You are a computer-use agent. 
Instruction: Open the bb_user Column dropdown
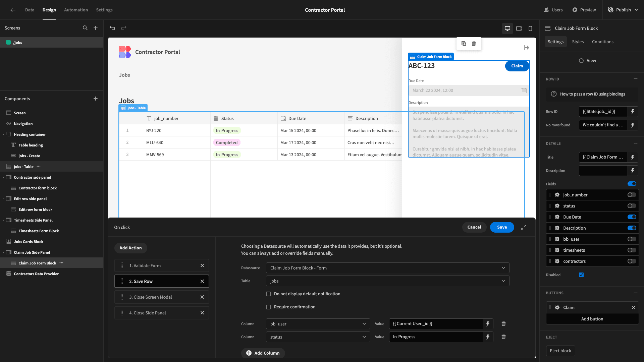click(318, 324)
